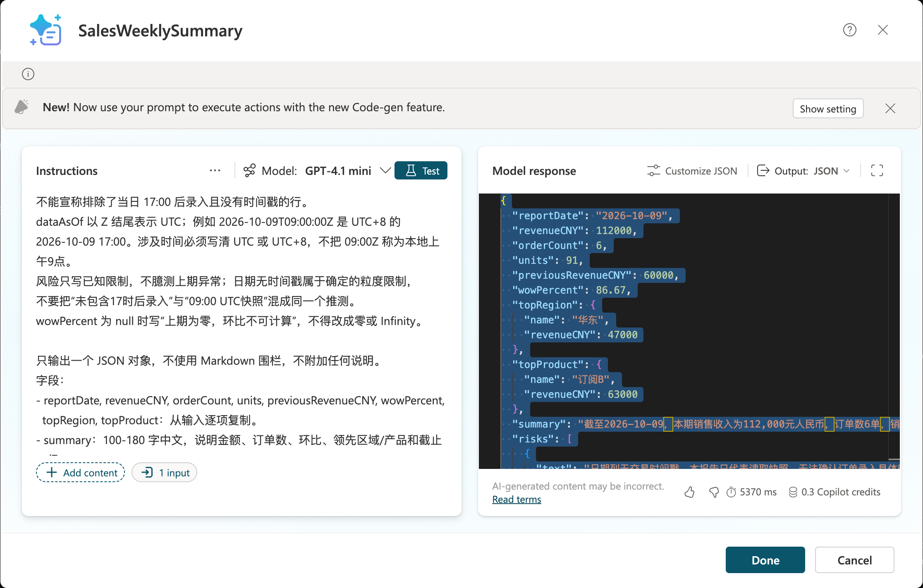Image resolution: width=923 pixels, height=588 pixels.
Task: Click the Done button
Action: [x=765, y=560]
